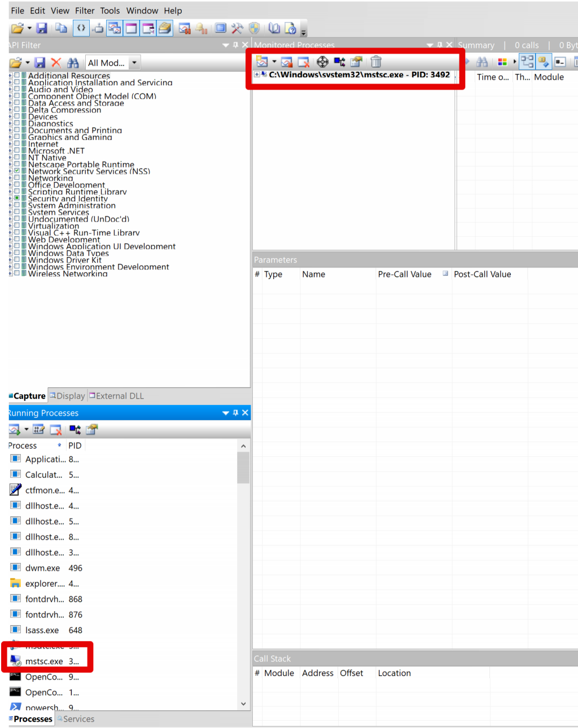Open the All Modules dropdown
Screen dimensions: 578x728
(134, 62)
